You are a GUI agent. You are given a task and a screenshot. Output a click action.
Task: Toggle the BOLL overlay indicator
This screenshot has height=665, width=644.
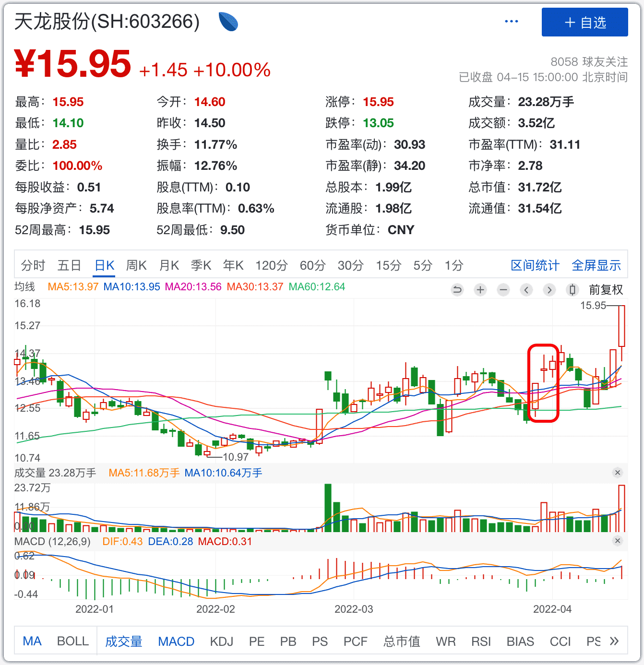(73, 641)
